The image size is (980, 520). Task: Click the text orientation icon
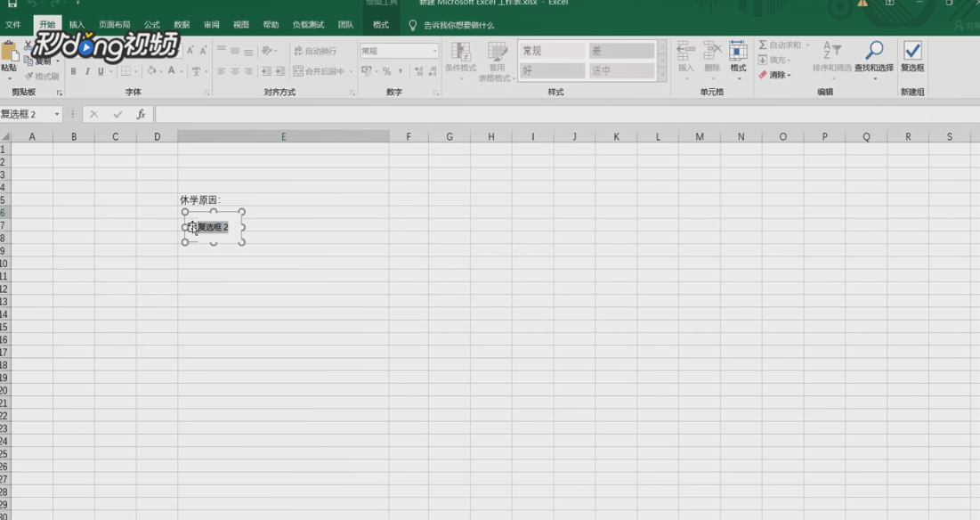268,51
